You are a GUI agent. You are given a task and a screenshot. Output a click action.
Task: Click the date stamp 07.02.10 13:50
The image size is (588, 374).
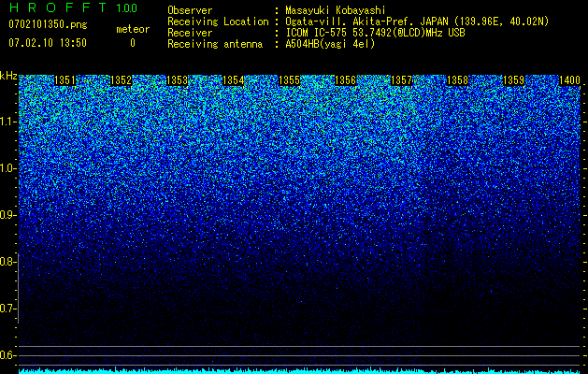tap(48, 43)
